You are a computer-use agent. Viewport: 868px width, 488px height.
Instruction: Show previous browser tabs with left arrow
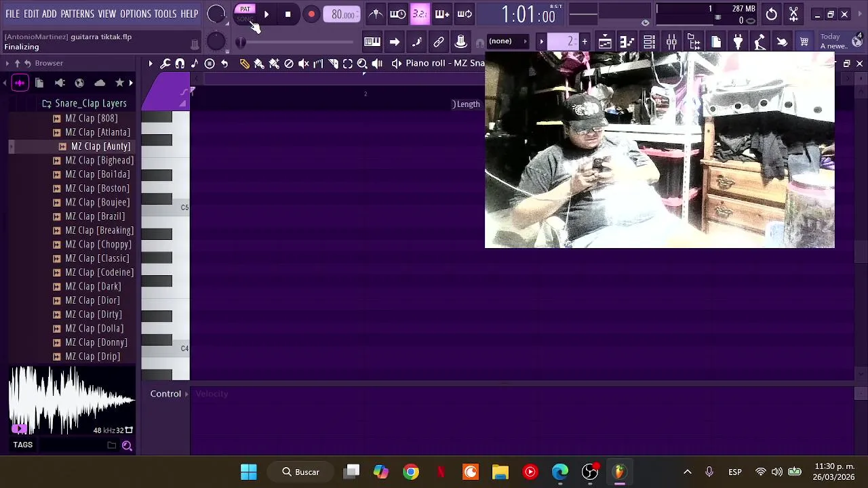4,83
